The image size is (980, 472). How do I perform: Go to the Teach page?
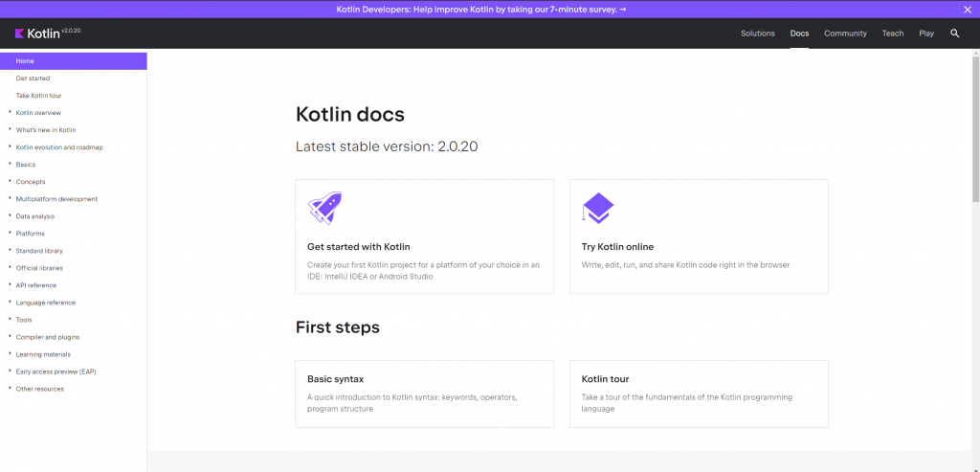coord(893,34)
